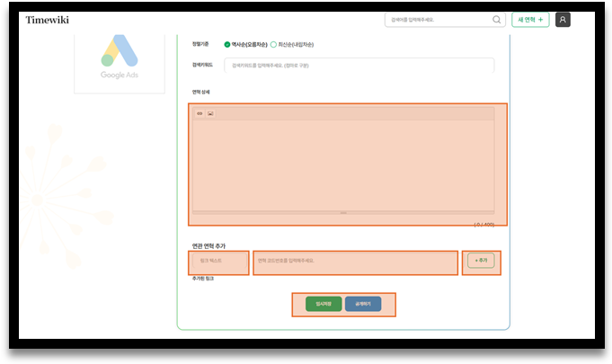Click the Timewiki logo
This screenshot has width=612, height=364.
point(47,20)
